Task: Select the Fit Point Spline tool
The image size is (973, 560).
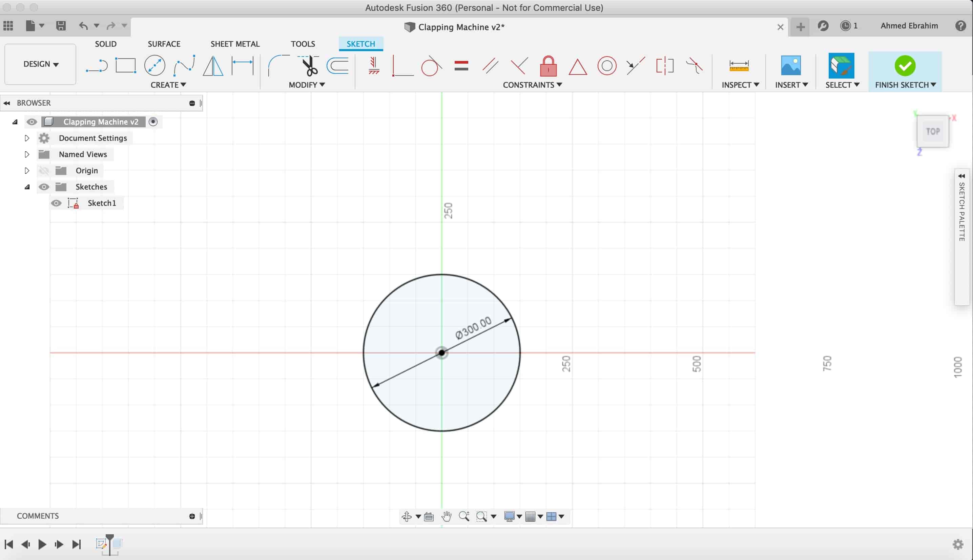Action: click(184, 65)
